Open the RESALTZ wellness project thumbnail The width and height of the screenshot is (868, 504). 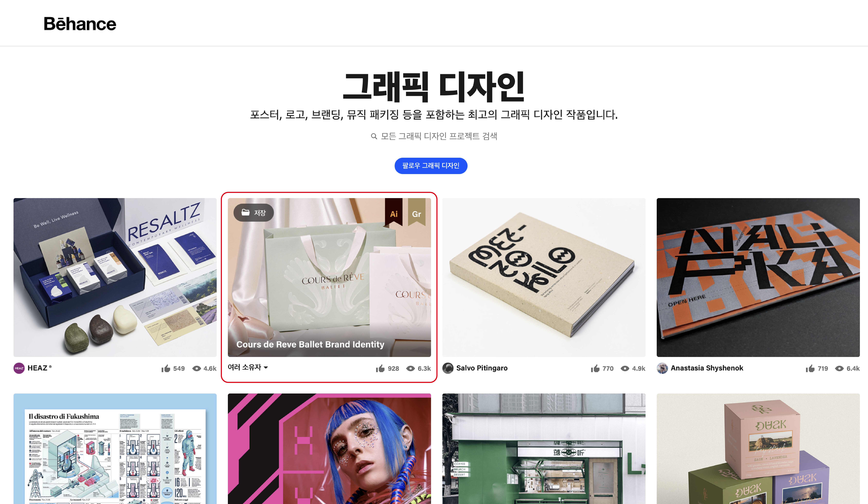tap(115, 277)
